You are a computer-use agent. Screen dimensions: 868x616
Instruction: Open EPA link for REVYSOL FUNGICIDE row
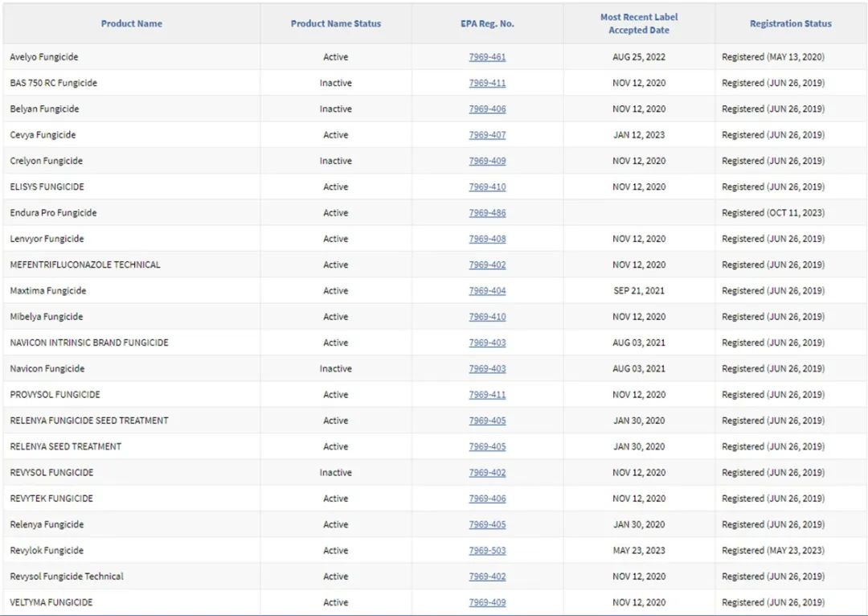487,473
